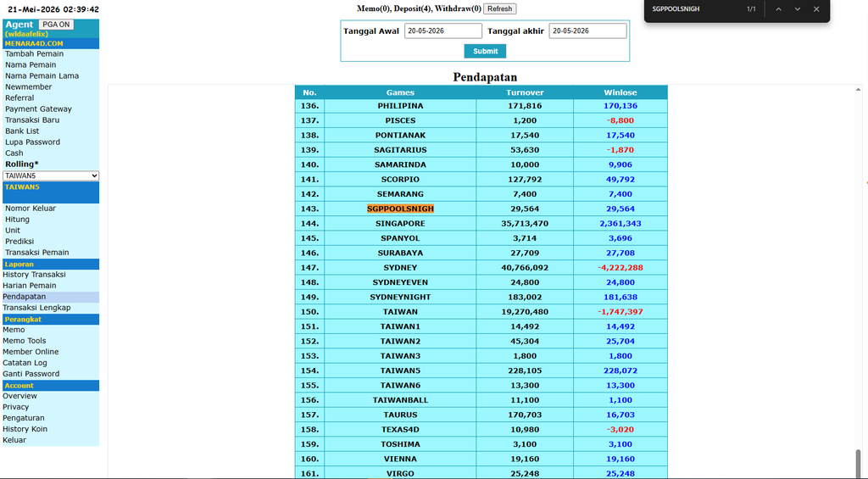This screenshot has height=479, width=868.
Task: Open Memo Tools link
Action: (25, 341)
